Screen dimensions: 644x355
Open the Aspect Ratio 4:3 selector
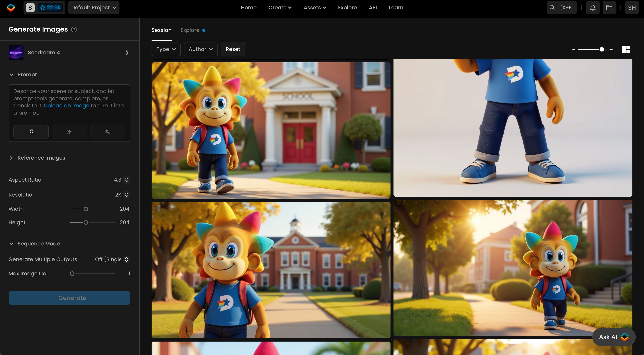tap(122, 180)
